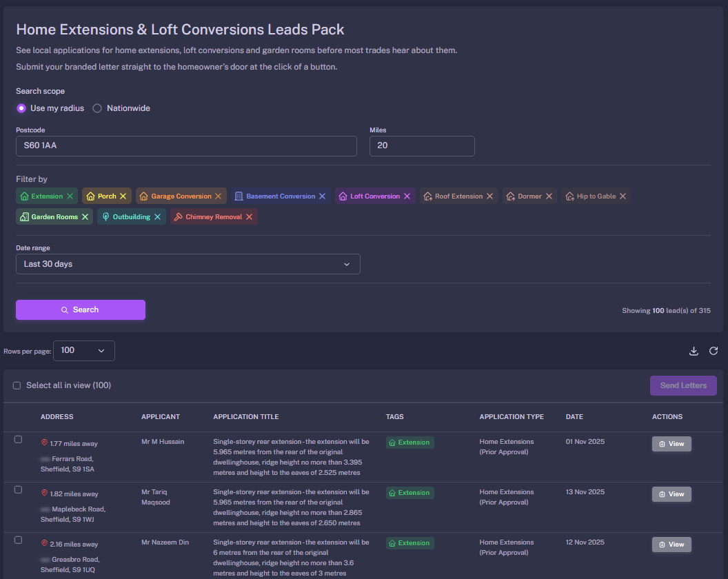Remove the Basement Conversion filter tag
The height and width of the screenshot is (579, 728).
pos(323,196)
